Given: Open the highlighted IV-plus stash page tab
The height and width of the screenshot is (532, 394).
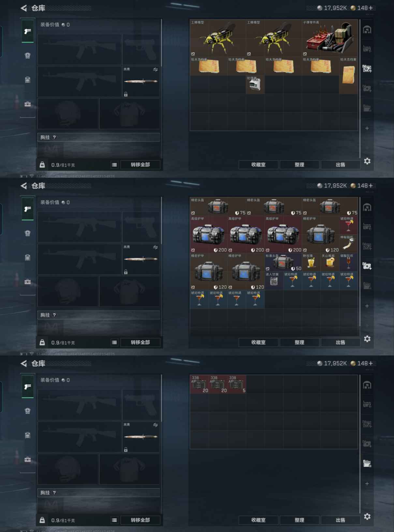Looking at the screenshot, I should (367, 266).
